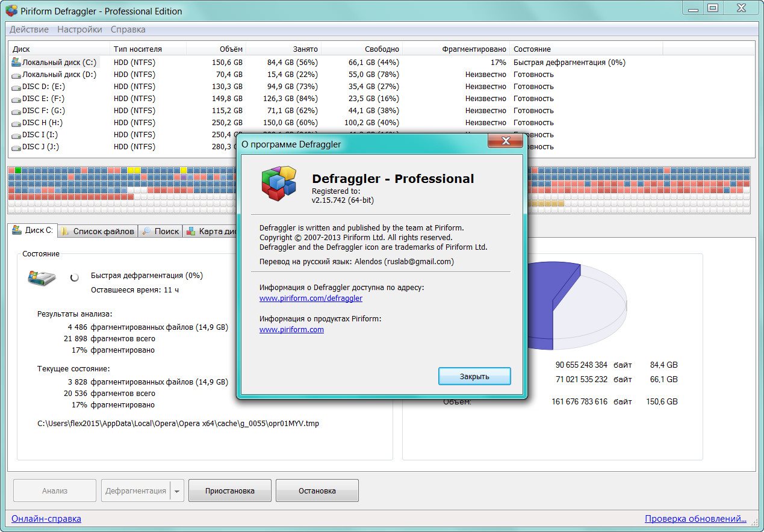Click the drive icon for DISC E: (F:)
Image resolution: width=764 pixels, height=532 pixels.
(16, 99)
